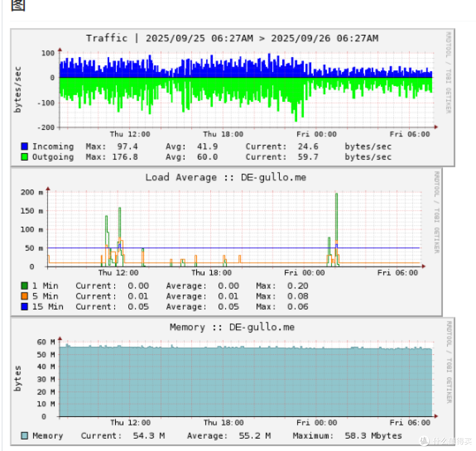Click the Memory Average value 55.2 M
This screenshot has width=476, height=451.
(x=254, y=436)
